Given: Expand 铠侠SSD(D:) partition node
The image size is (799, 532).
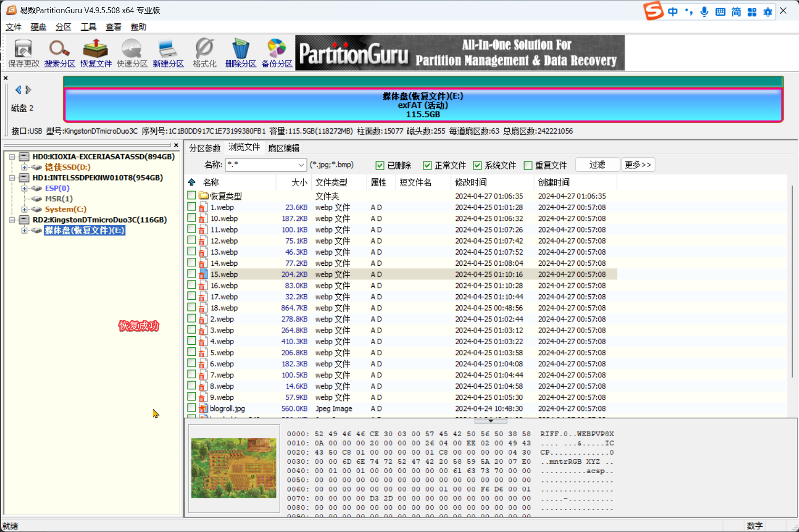Looking at the screenshot, I should 24,167.
